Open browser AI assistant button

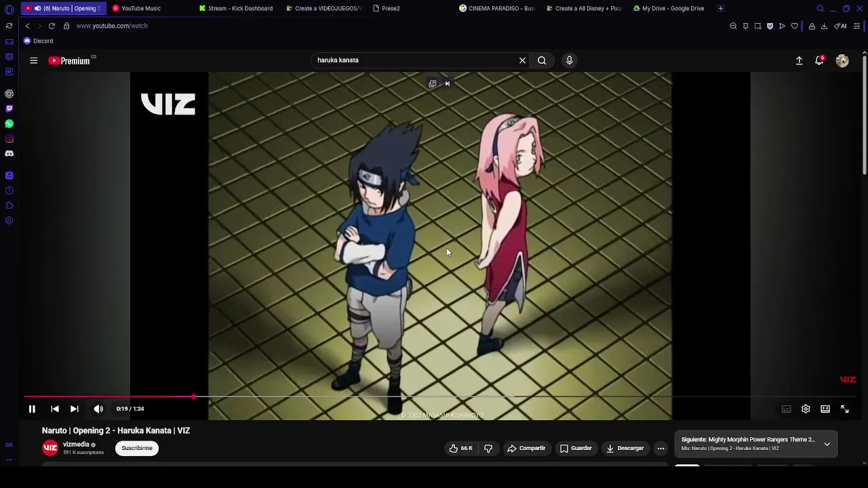click(840, 26)
